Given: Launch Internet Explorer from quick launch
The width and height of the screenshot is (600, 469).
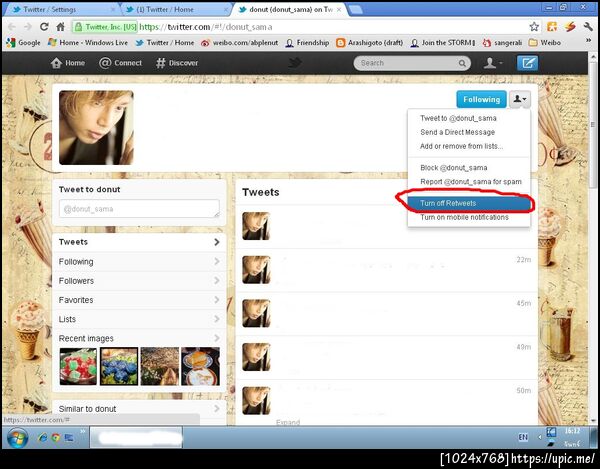Looking at the screenshot, I should pos(42,437).
